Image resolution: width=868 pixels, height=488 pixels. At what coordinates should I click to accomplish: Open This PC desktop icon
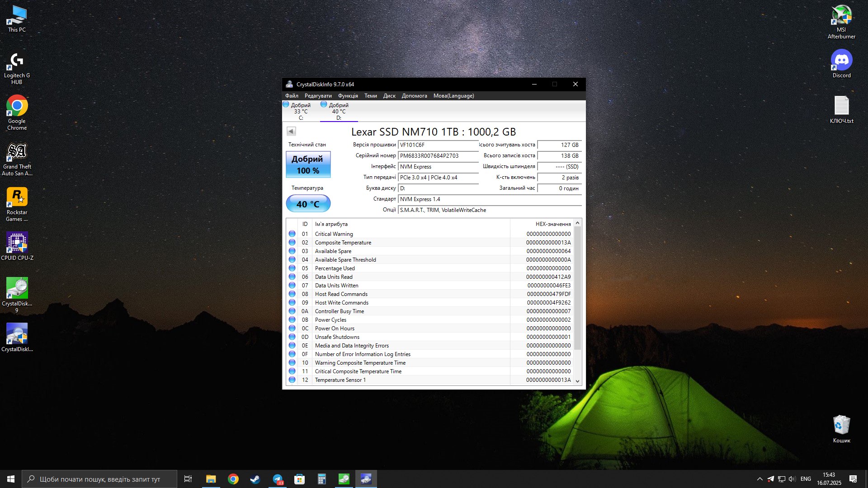coord(17,19)
